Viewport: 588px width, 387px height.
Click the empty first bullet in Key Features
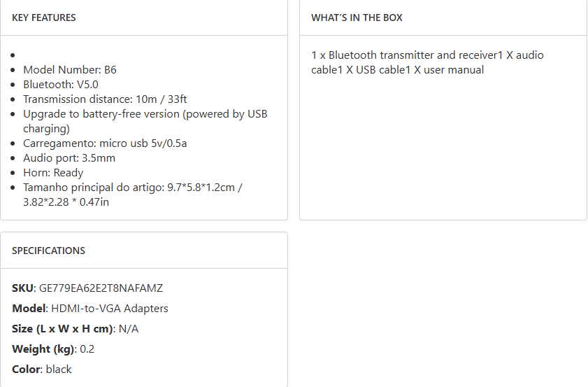[15, 55]
